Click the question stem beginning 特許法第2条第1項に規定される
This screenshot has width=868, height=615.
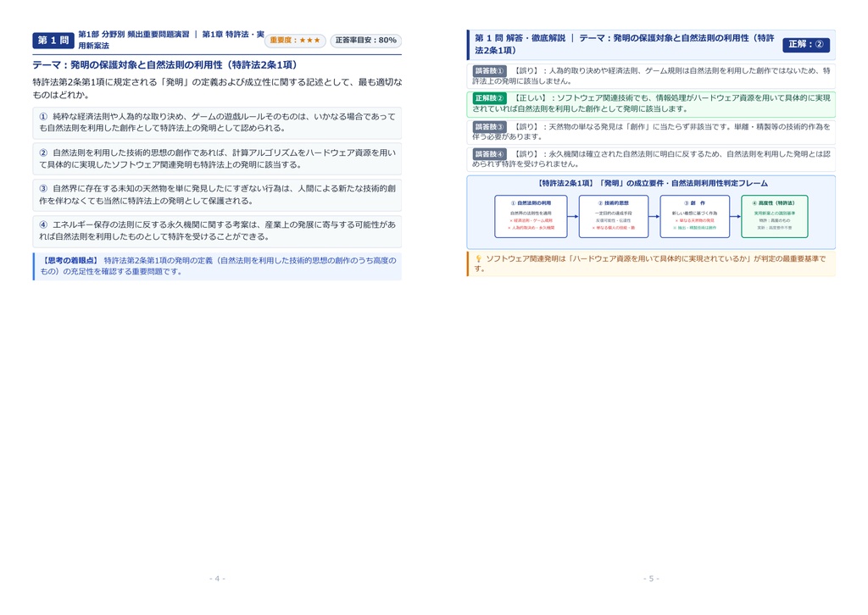click(x=217, y=88)
